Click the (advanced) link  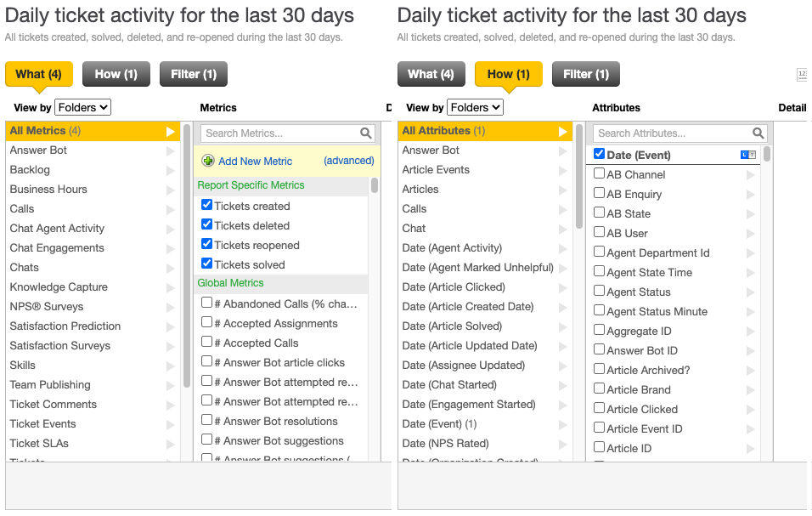pyautogui.click(x=348, y=161)
